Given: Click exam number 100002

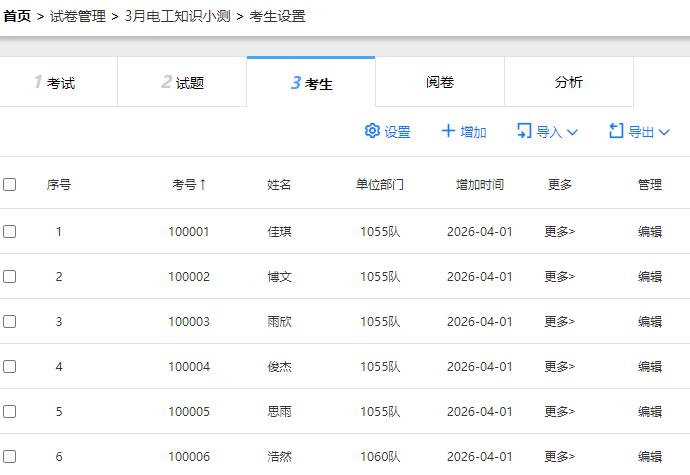Looking at the screenshot, I should [x=189, y=276].
